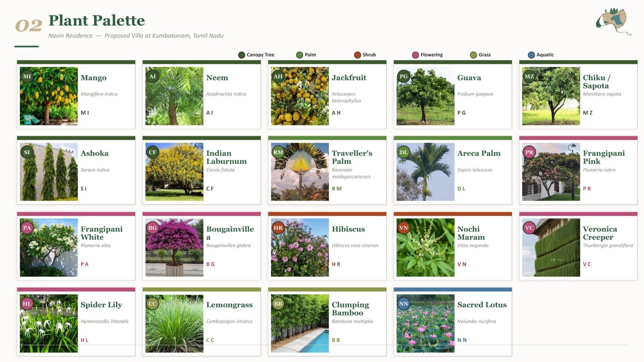
Task: Open the Clumping Bamboo photo
Action: 300,323
